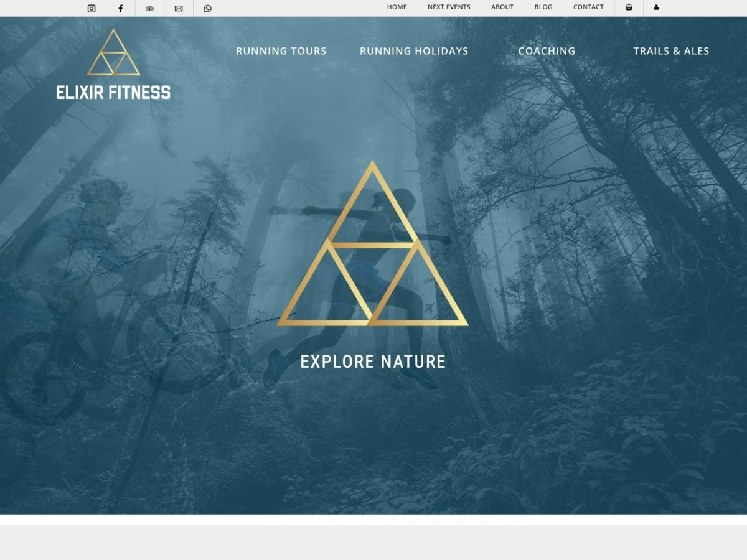Image resolution: width=747 pixels, height=560 pixels.
Task: Open the BLOG menu item
Action: (543, 7)
